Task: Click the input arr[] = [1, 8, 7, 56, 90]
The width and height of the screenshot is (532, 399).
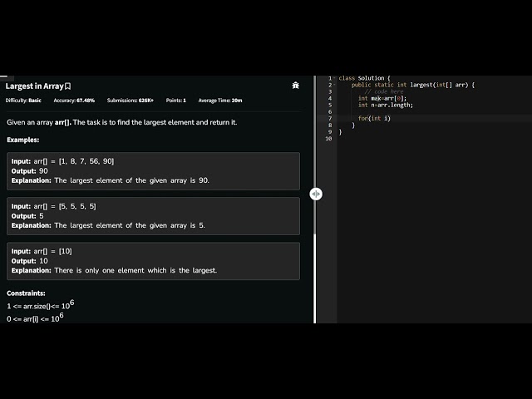Action: pyautogui.click(x=63, y=161)
